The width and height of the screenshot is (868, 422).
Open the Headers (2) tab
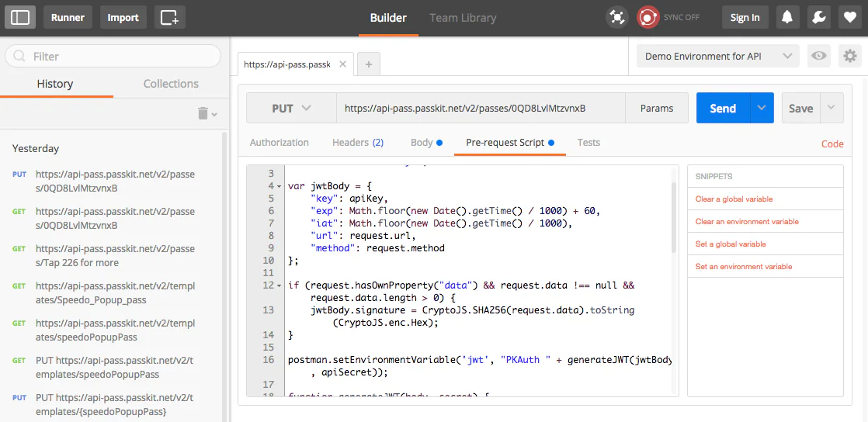[358, 142]
